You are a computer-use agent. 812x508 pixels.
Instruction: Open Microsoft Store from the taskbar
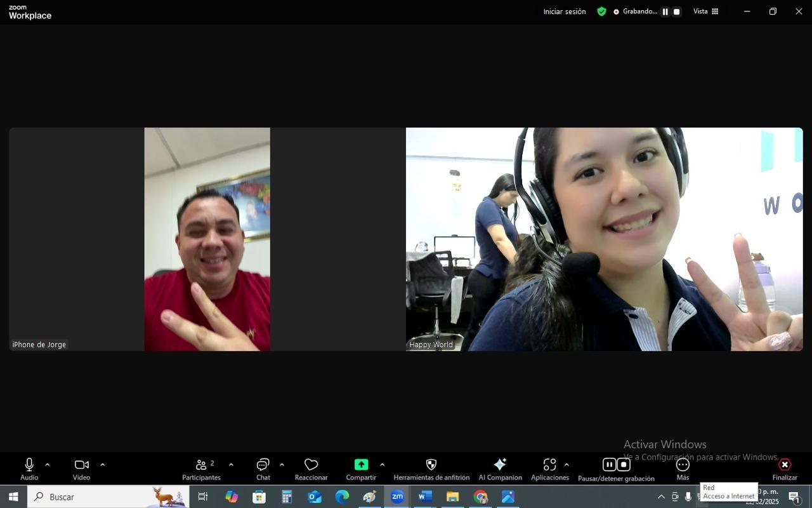point(259,497)
